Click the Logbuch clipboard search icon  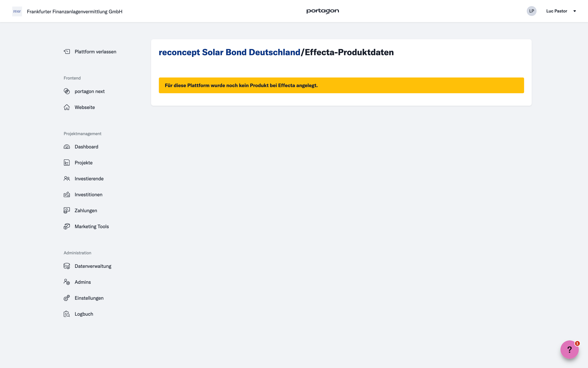(x=67, y=314)
